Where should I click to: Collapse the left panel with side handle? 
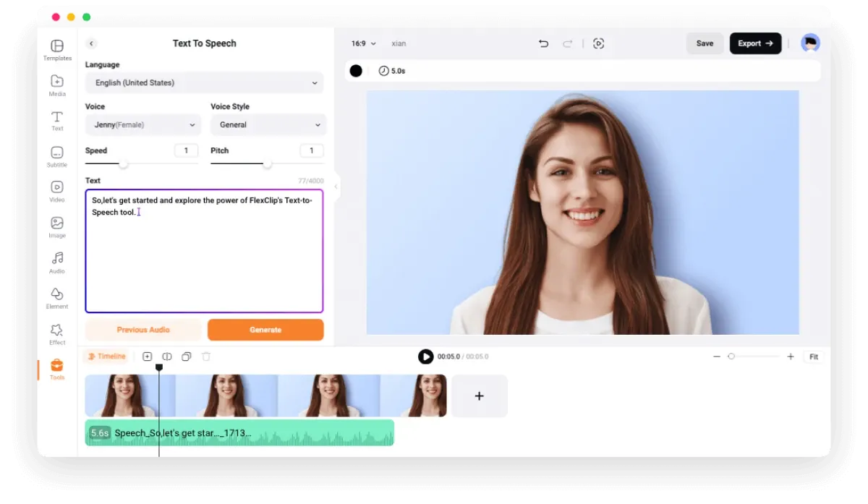click(x=336, y=187)
